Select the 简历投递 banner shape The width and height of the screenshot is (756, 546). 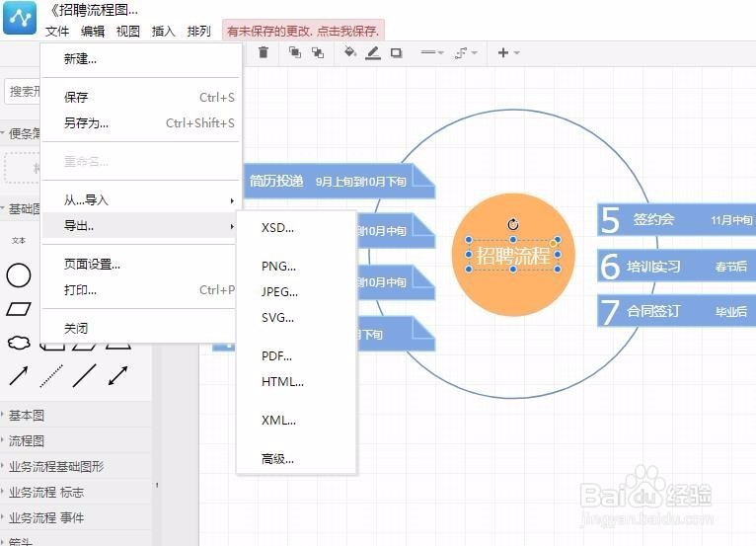click(340, 182)
